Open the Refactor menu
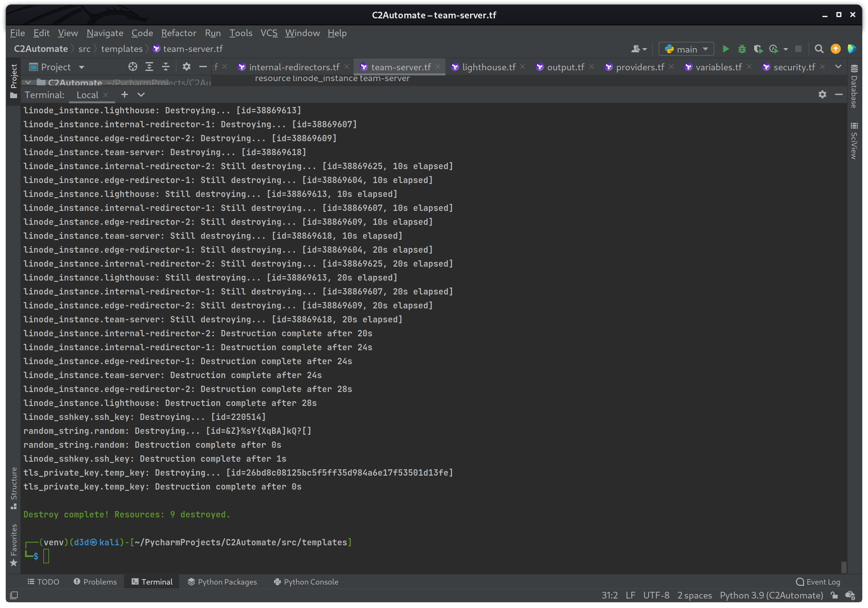 click(178, 33)
